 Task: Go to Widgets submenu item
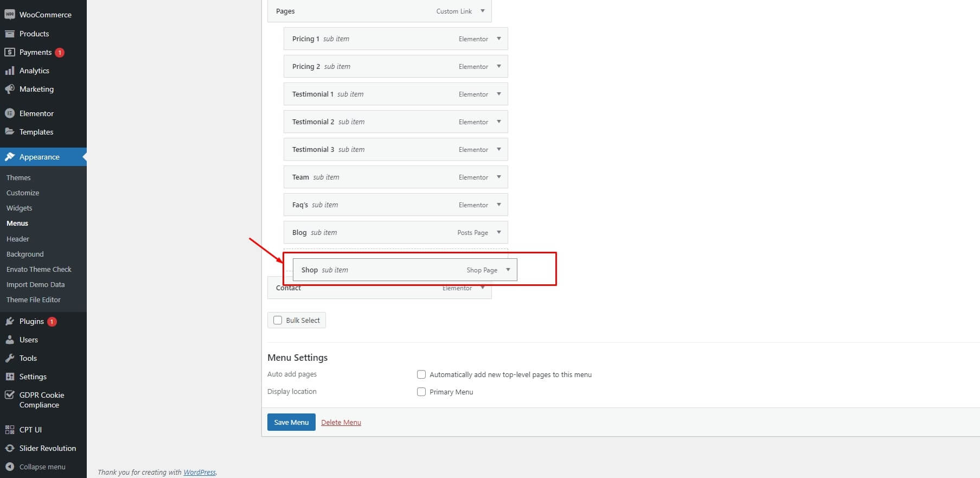[20, 208]
